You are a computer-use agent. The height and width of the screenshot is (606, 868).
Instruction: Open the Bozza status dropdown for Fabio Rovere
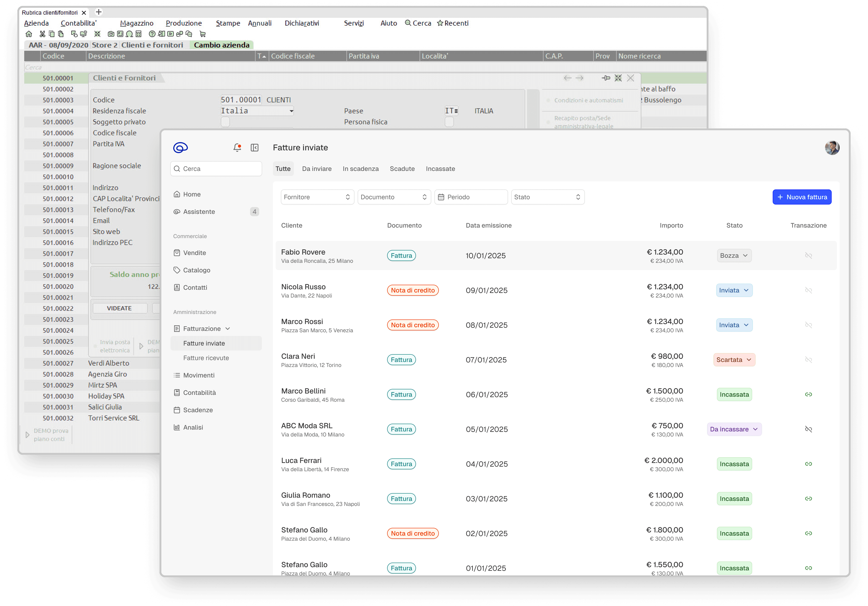[x=734, y=255]
